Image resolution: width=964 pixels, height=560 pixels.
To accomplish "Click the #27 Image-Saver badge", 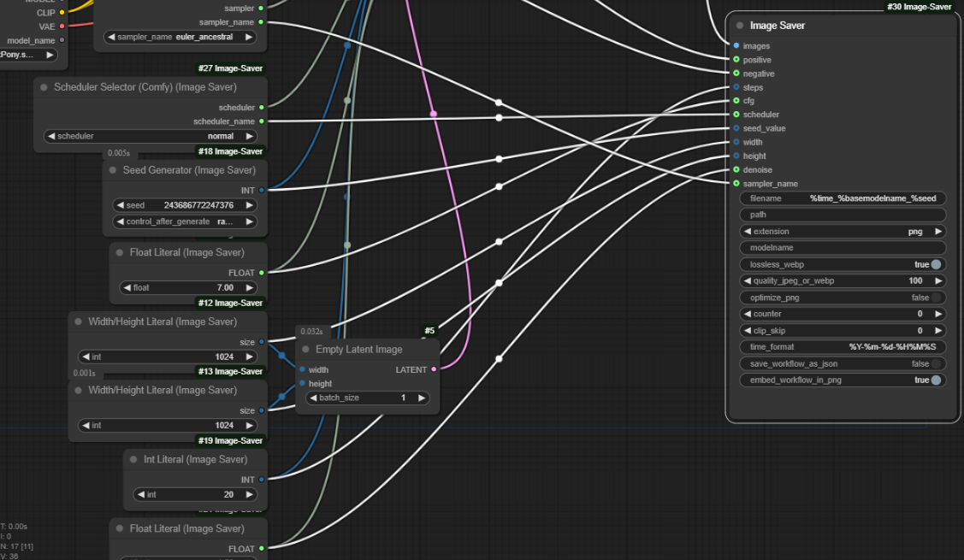I will point(230,68).
